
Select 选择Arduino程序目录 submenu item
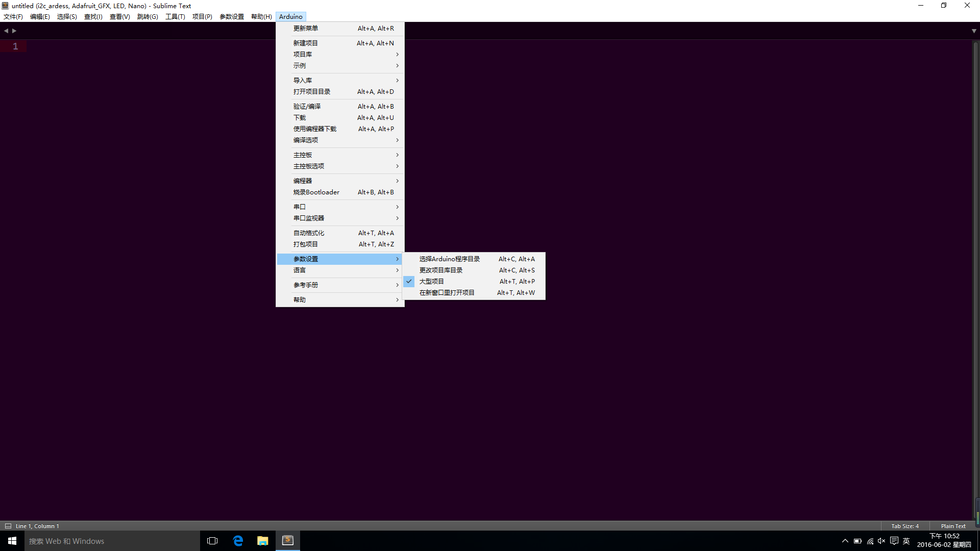[x=474, y=259]
